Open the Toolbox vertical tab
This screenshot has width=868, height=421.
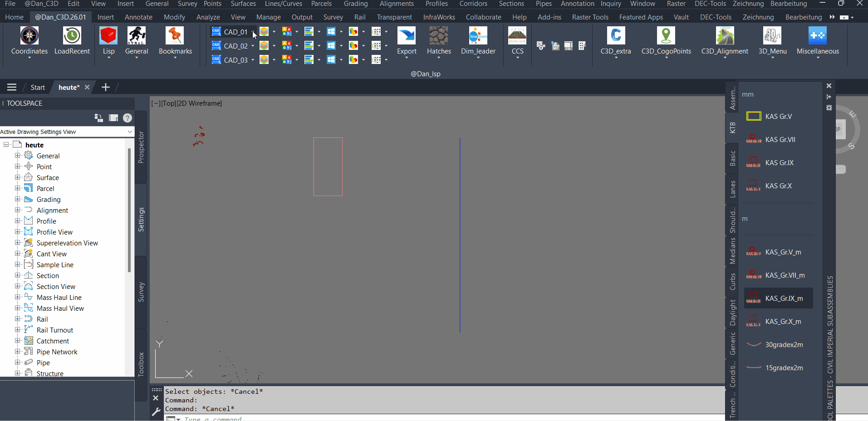[x=141, y=364]
